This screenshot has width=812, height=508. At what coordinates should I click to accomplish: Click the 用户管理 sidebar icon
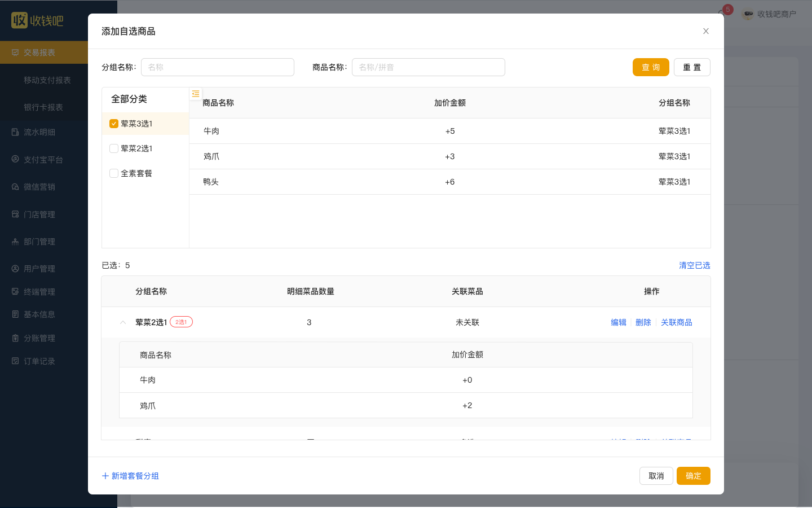tap(15, 269)
